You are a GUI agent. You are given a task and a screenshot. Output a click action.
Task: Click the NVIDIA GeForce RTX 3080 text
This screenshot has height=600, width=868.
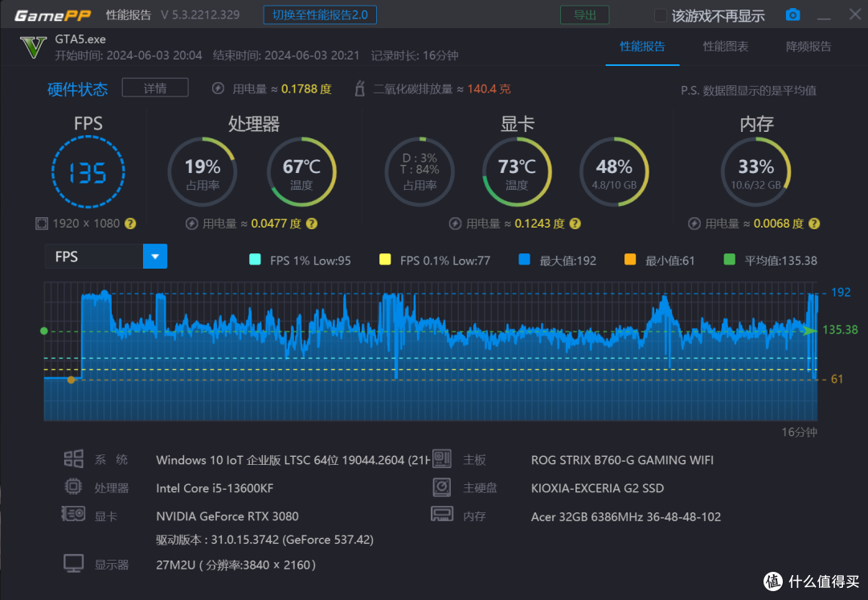pyautogui.click(x=227, y=516)
